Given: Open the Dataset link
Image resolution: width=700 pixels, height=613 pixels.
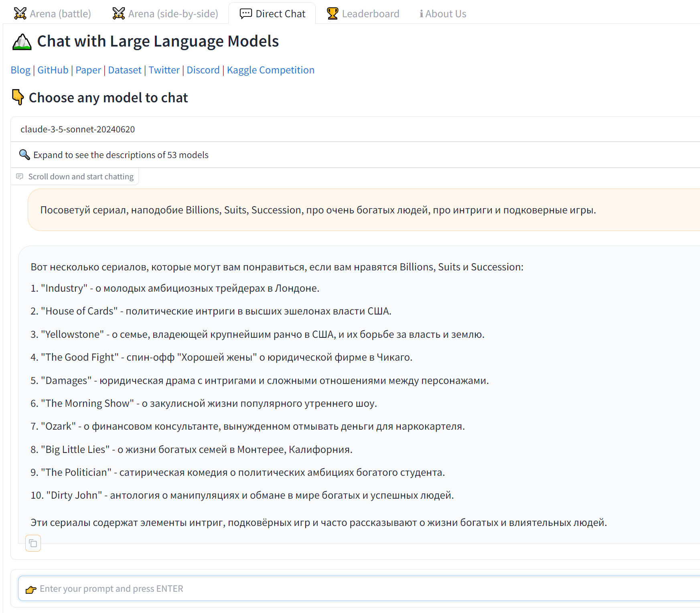Looking at the screenshot, I should pyautogui.click(x=125, y=70).
